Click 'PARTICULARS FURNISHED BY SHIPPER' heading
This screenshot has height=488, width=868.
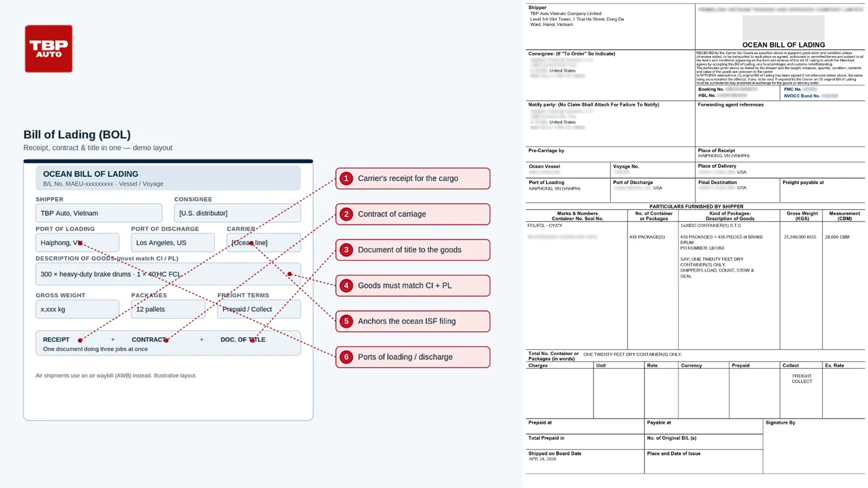(696, 207)
